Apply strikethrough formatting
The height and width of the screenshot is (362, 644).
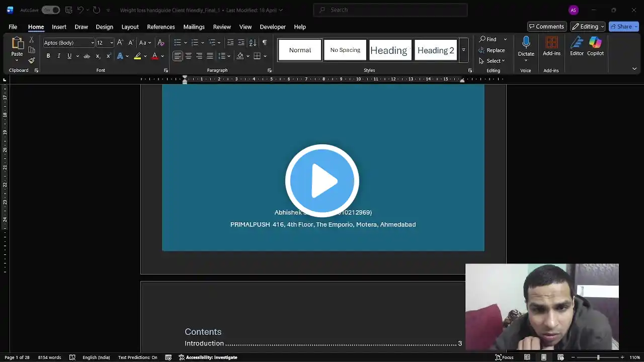coord(87,56)
